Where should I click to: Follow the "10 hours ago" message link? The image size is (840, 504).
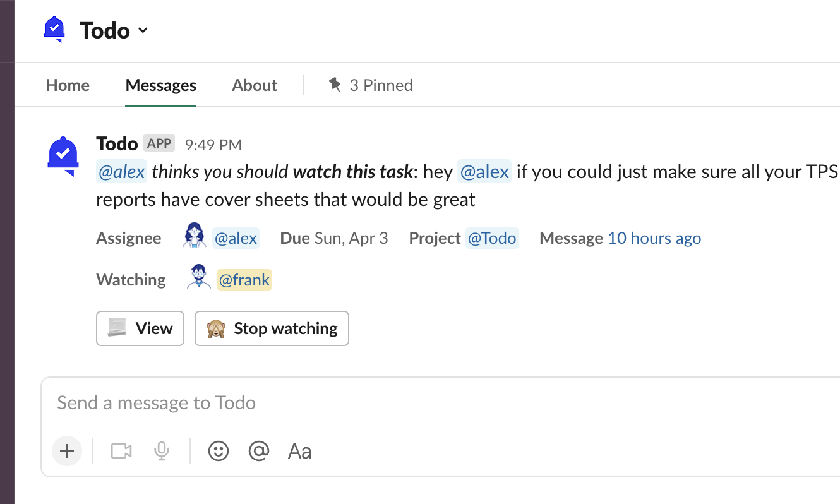coord(654,238)
